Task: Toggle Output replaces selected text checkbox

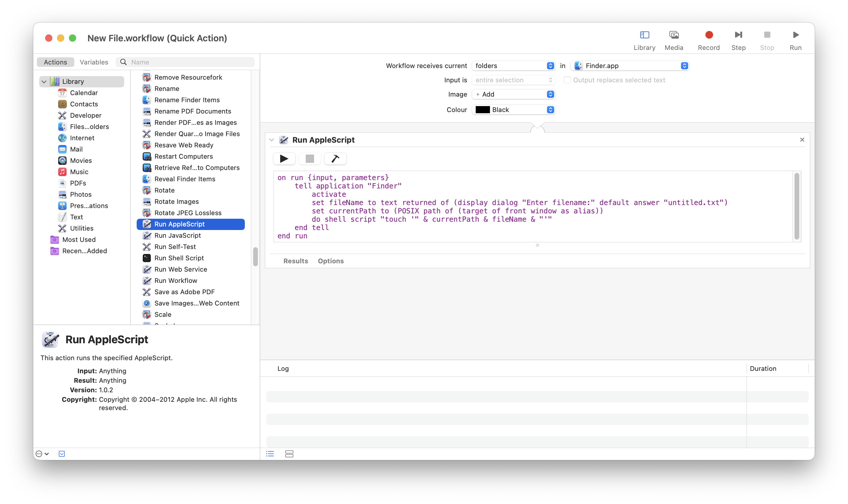Action: click(567, 80)
